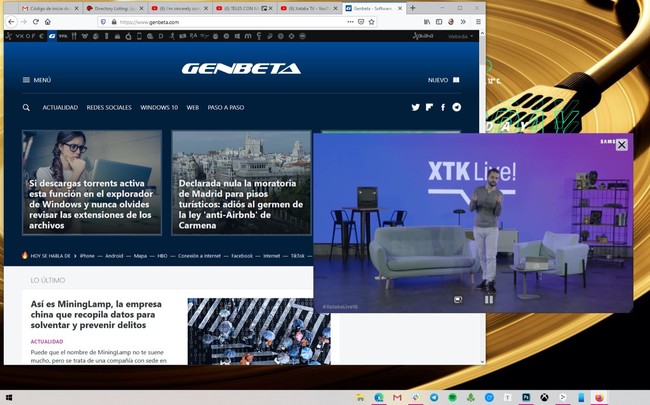Open Microsoft Edge from the taskbar
Viewport: 650px width, 405px height.
point(378,398)
